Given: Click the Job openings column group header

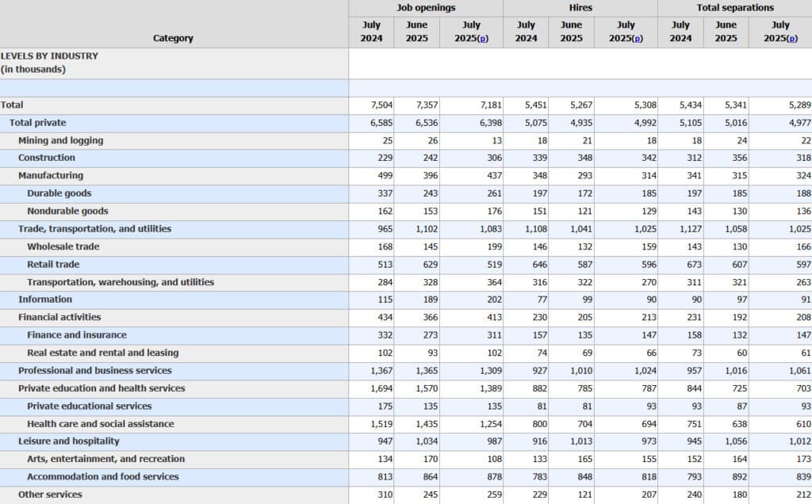Looking at the screenshot, I should pos(426,8).
